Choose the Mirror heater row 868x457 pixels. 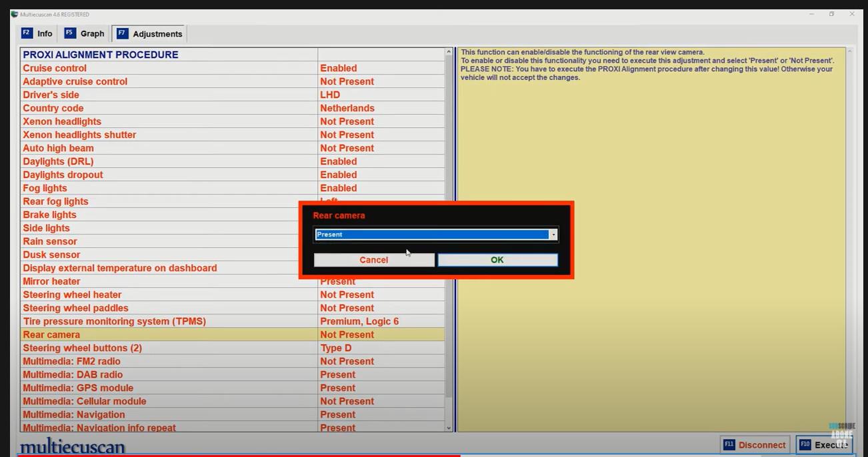pos(233,282)
